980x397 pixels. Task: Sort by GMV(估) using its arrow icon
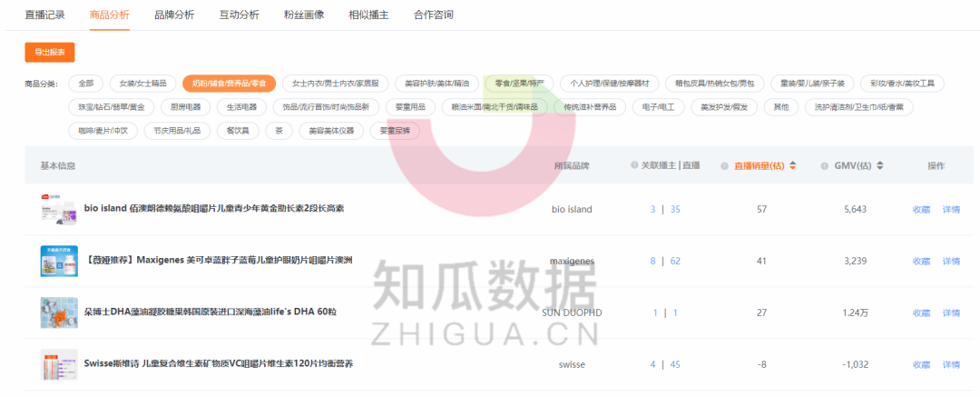pos(880,166)
